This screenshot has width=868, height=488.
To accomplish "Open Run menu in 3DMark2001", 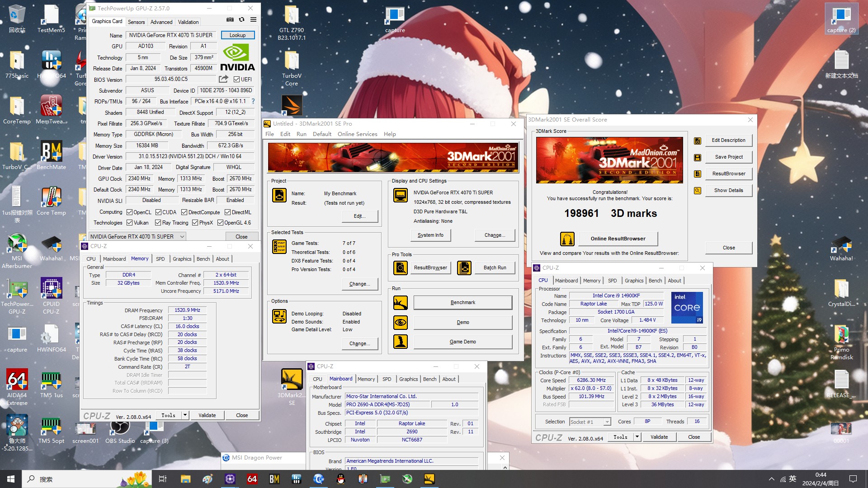I will click(302, 134).
